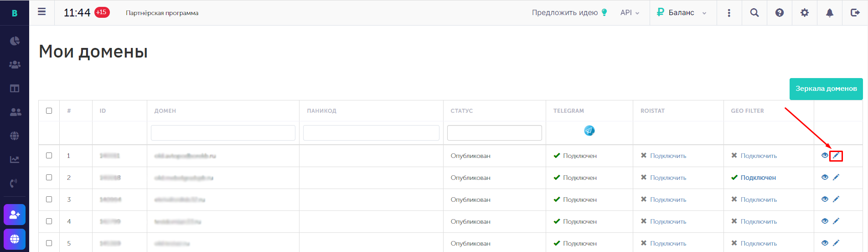View row 2 domain eye icon
The height and width of the screenshot is (252, 868).
(x=825, y=178)
